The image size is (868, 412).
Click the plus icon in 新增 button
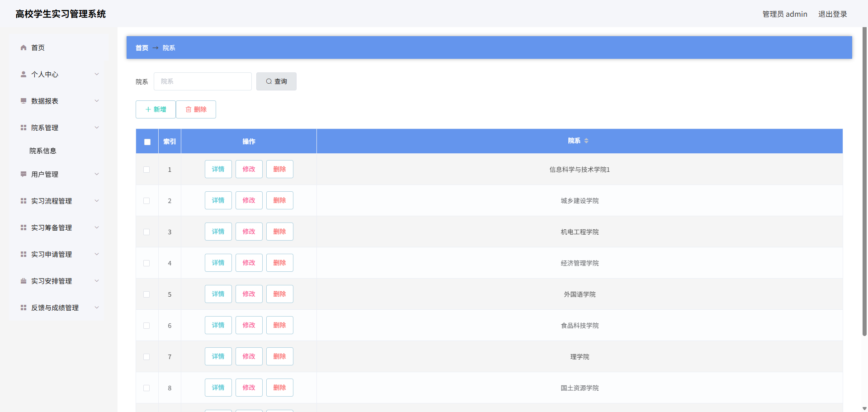[148, 109]
